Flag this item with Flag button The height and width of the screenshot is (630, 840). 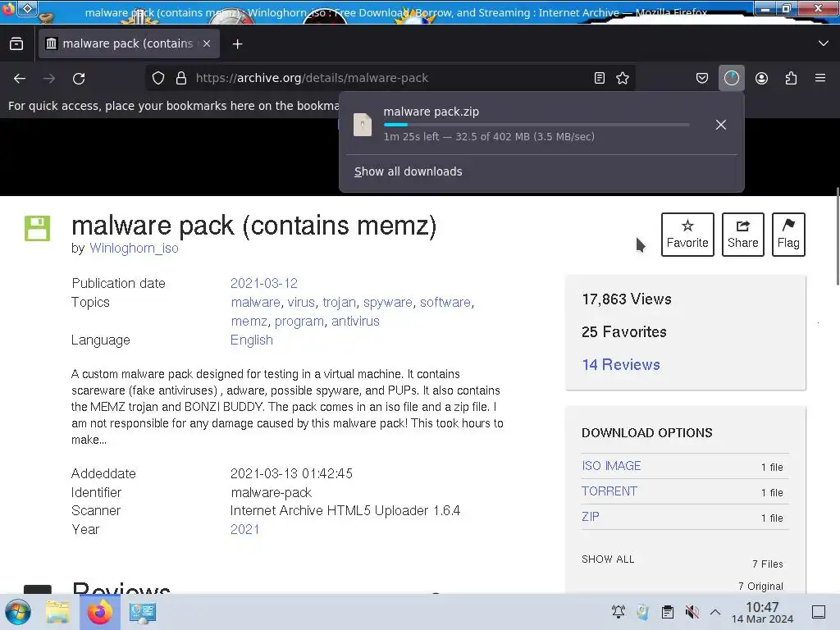[x=788, y=235]
